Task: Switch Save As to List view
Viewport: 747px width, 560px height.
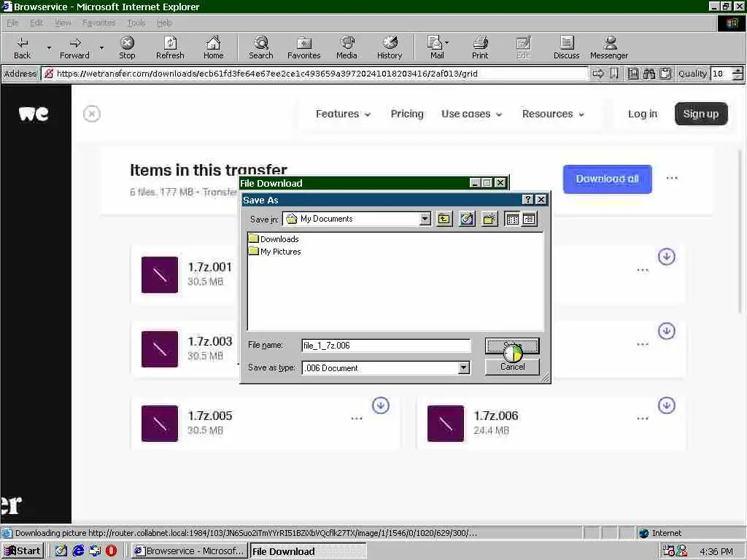Action: [513, 219]
